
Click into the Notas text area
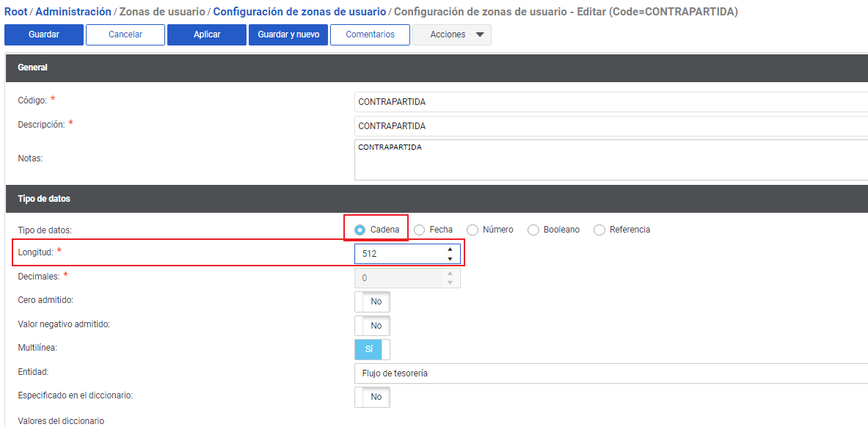(x=610, y=160)
